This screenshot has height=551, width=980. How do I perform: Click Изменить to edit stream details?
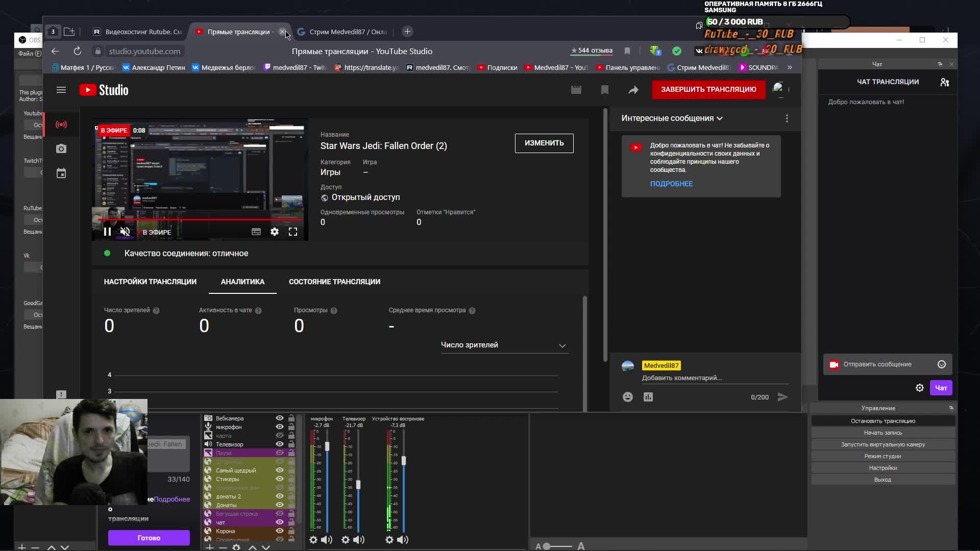544,143
